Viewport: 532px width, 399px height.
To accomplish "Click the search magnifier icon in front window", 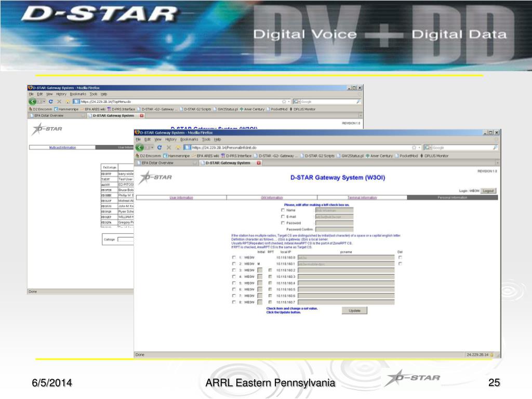I will point(495,148).
